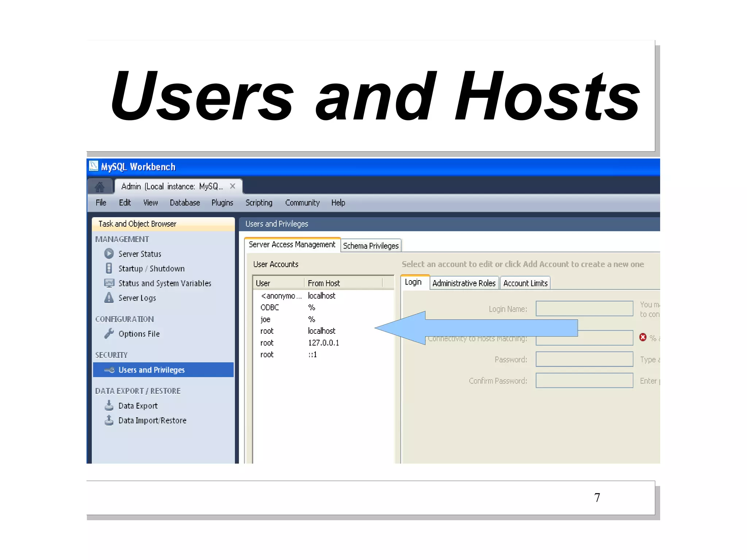Click the Startup / Shutdown icon
The image size is (747, 560).
[x=109, y=268]
